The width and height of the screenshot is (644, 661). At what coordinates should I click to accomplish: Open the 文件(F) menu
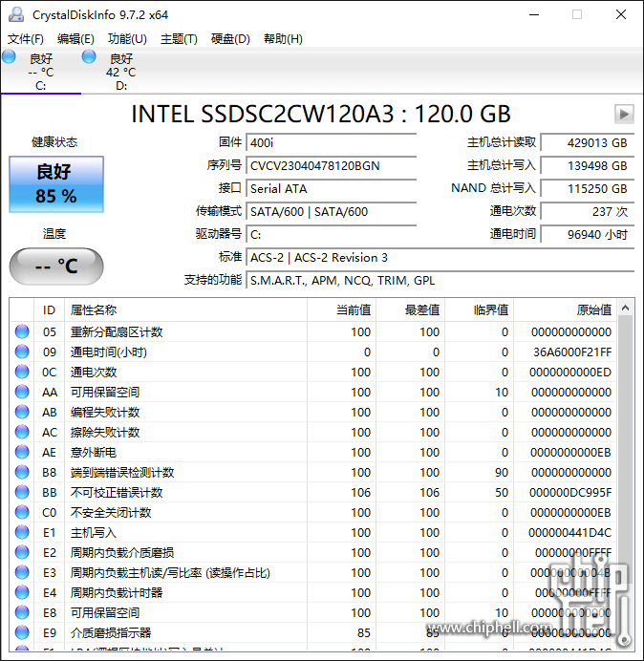click(x=25, y=39)
